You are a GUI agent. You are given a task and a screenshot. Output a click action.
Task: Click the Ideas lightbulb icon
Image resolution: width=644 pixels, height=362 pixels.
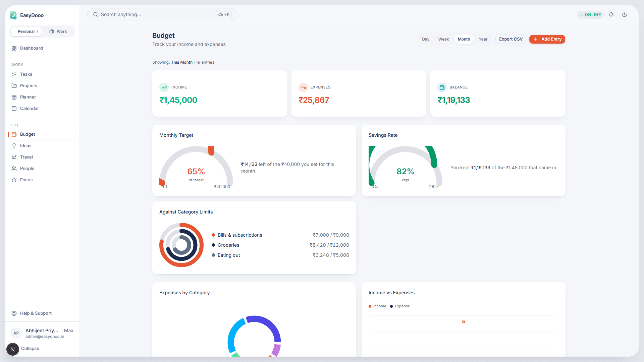click(14, 146)
